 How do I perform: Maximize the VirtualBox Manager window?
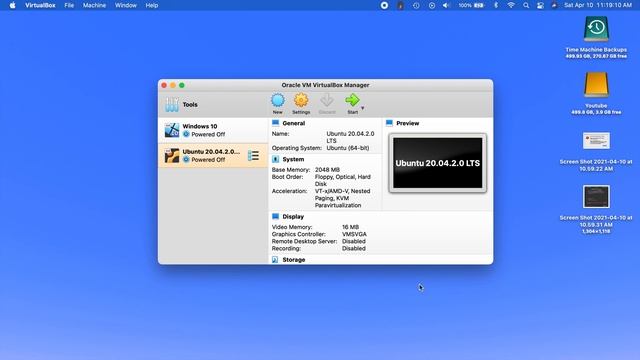182,85
